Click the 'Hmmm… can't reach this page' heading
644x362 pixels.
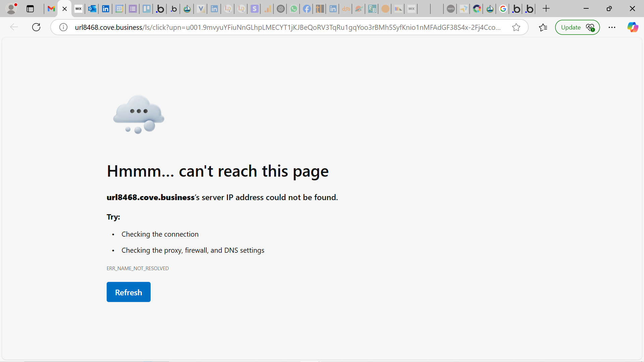[218, 171]
